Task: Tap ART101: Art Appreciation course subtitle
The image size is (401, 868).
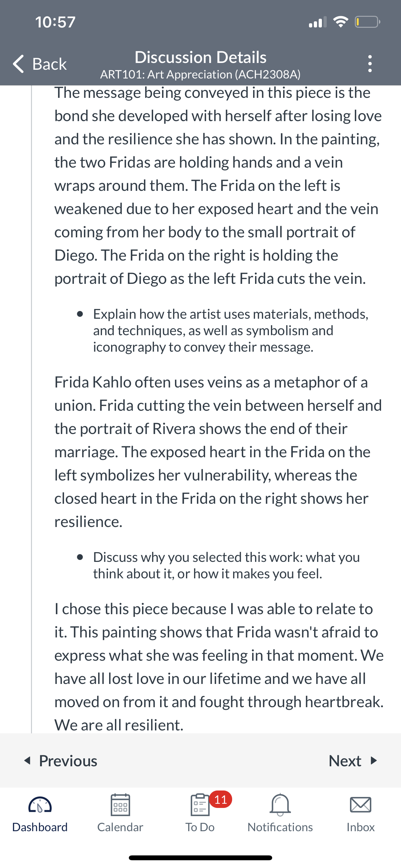Action: click(x=200, y=75)
